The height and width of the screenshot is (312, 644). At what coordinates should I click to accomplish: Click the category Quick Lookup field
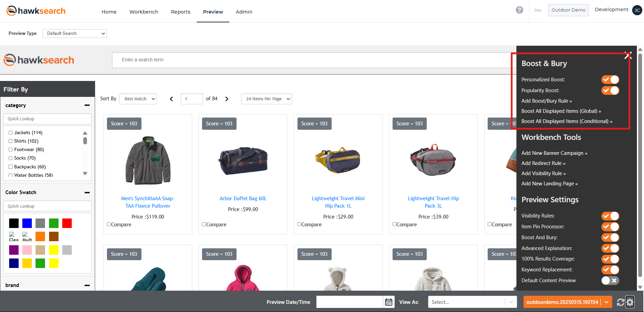[x=47, y=119]
